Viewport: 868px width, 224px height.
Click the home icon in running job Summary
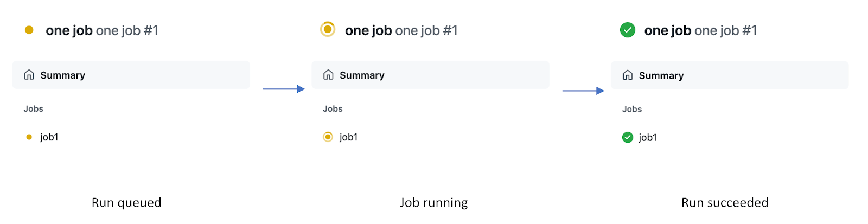[328, 75]
